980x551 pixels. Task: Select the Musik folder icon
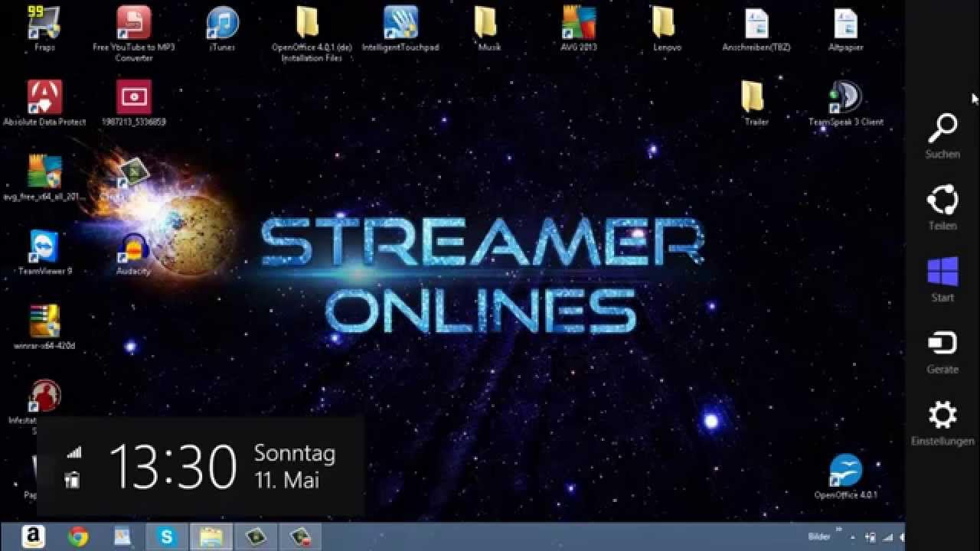pos(489,28)
